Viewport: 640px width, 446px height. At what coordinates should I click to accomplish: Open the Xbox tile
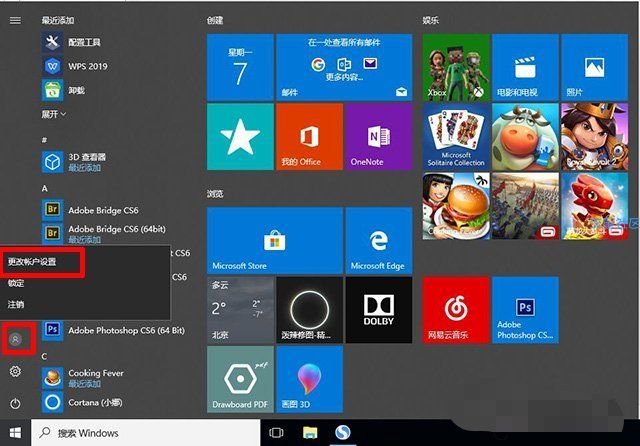[x=456, y=67]
